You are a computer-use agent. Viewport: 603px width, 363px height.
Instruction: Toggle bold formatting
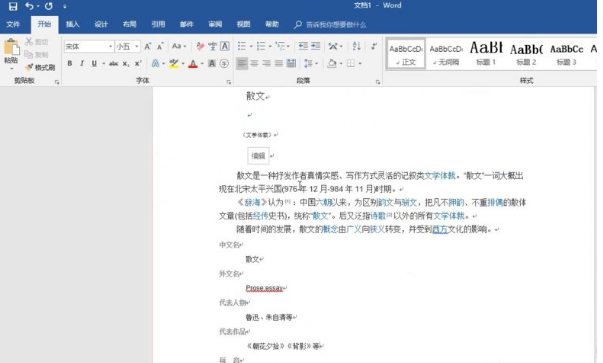click(70, 63)
